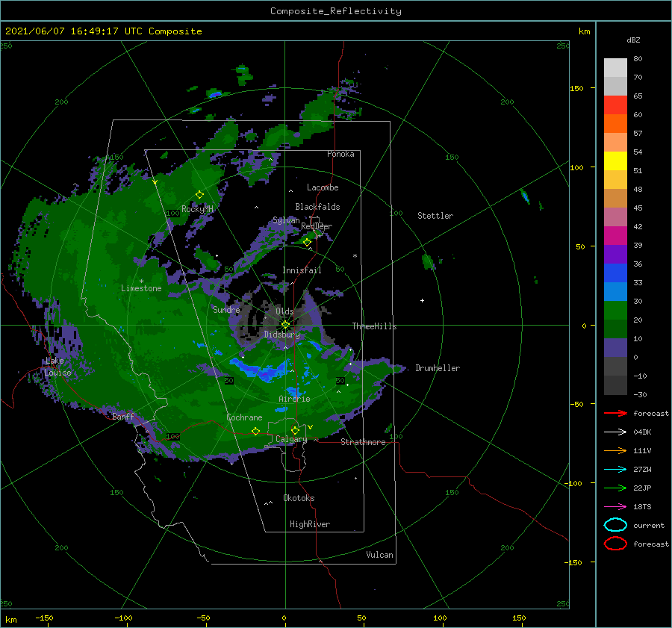Click the 04DK legend label

click(x=642, y=432)
